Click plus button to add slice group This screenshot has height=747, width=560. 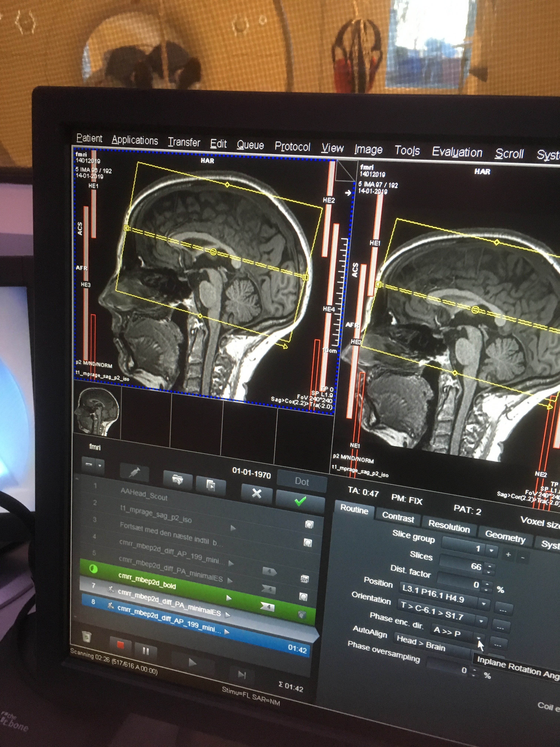[x=508, y=555]
